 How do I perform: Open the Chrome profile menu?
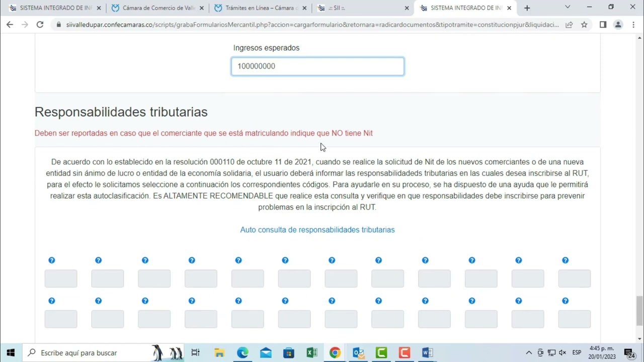point(618,25)
